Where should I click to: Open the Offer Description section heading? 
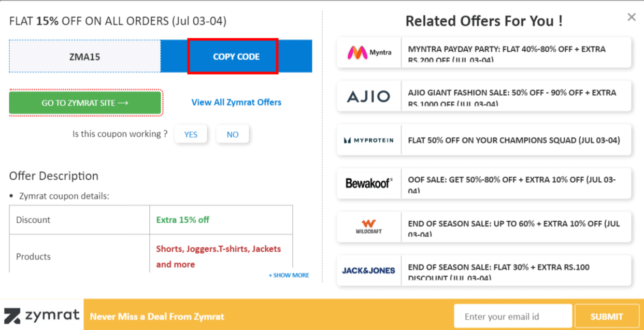coord(53,176)
